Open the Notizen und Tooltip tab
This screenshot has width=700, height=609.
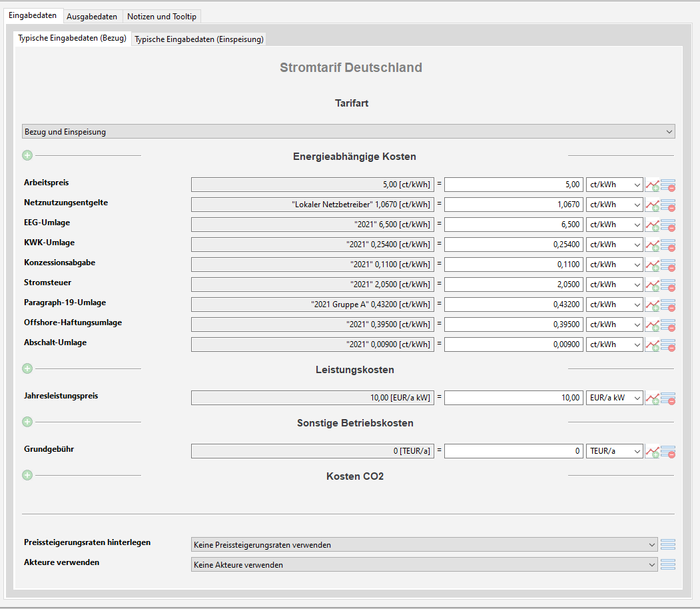point(162,17)
